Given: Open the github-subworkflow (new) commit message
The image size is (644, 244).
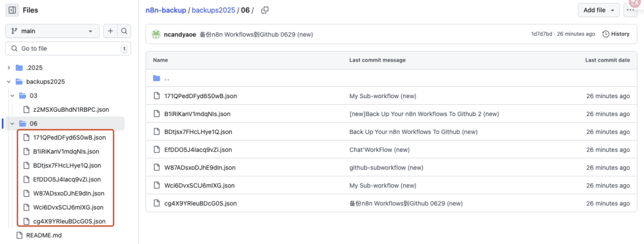Looking at the screenshot, I should pos(386,167).
